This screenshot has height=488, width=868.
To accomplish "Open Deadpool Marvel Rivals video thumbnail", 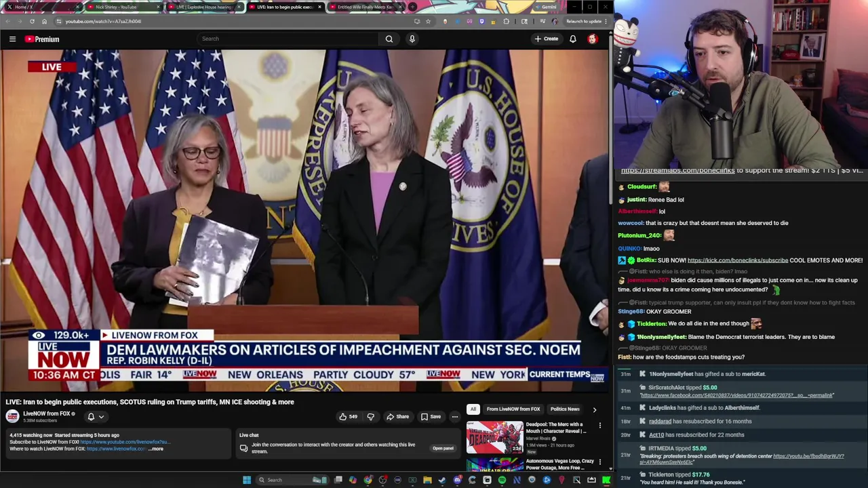I will click(x=494, y=437).
